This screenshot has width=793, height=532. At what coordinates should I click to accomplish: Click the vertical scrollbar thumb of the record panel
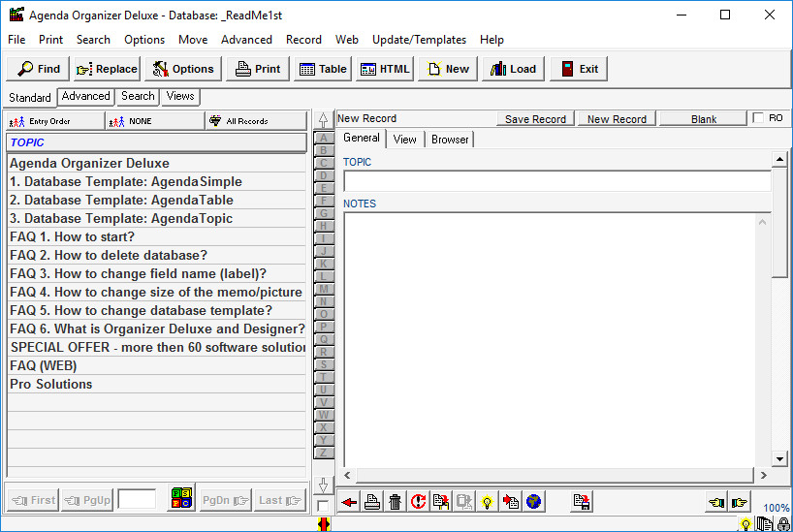coord(779,223)
